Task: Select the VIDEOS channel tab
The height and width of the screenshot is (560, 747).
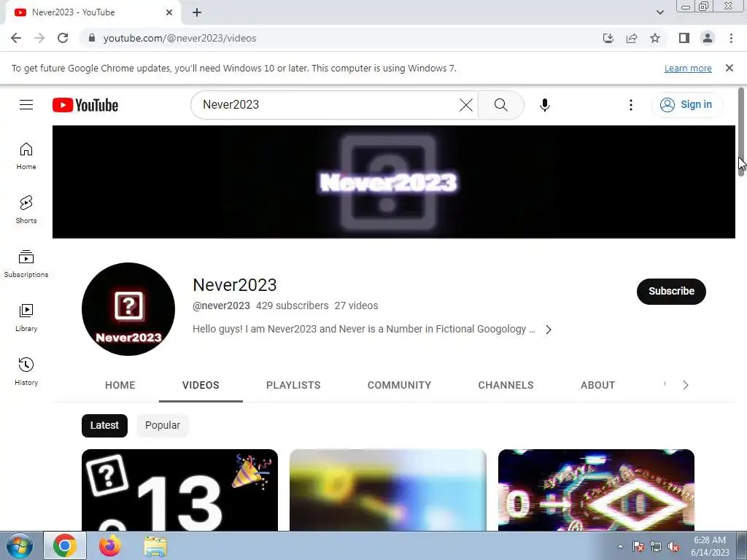Action: click(x=201, y=385)
